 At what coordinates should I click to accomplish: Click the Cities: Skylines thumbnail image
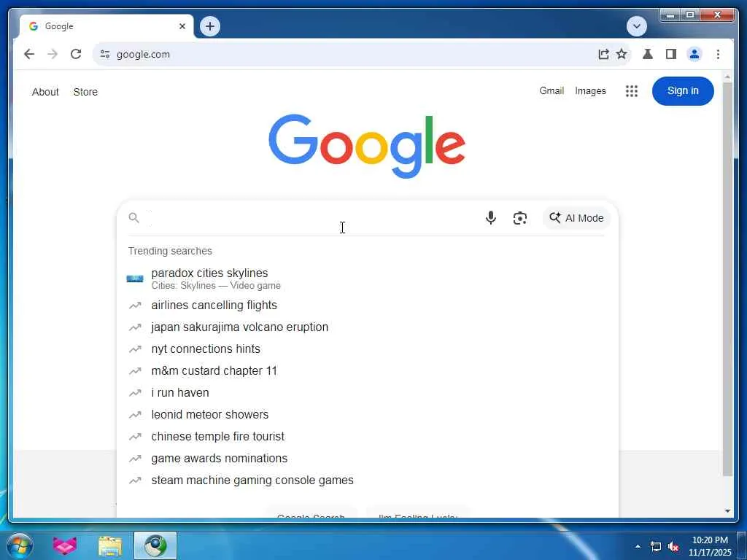135,279
